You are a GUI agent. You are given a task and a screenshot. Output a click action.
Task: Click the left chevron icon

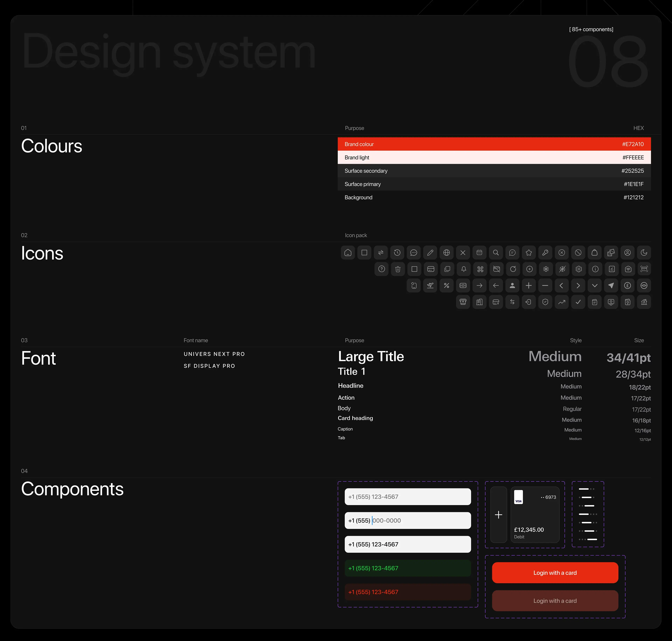point(561,286)
